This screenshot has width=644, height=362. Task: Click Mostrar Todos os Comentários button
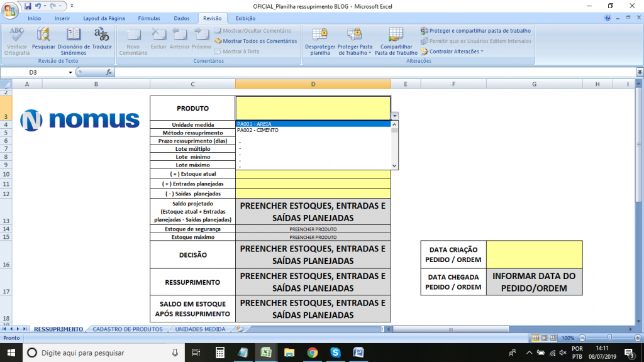(255, 41)
